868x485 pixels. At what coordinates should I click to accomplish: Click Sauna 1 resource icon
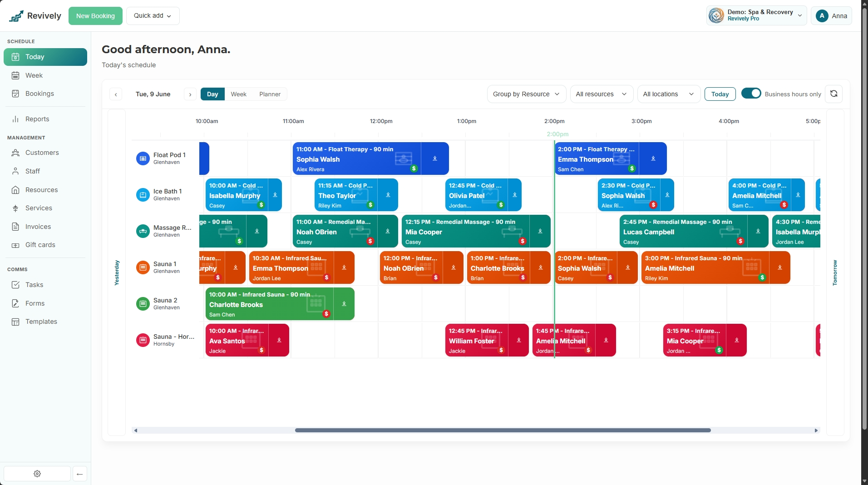pos(143,267)
